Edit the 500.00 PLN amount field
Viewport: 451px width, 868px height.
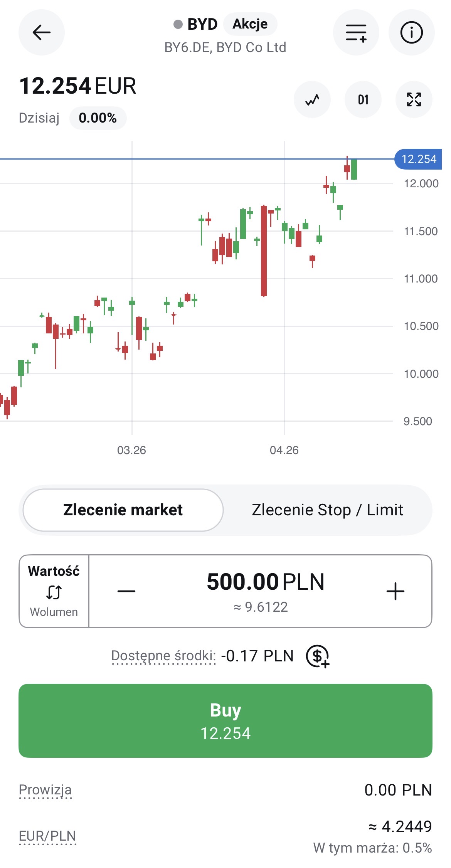265,582
